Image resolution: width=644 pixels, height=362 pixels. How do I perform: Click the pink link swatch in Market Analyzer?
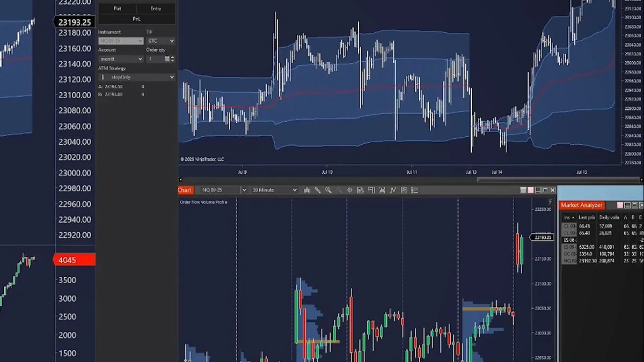pos(620,205)
